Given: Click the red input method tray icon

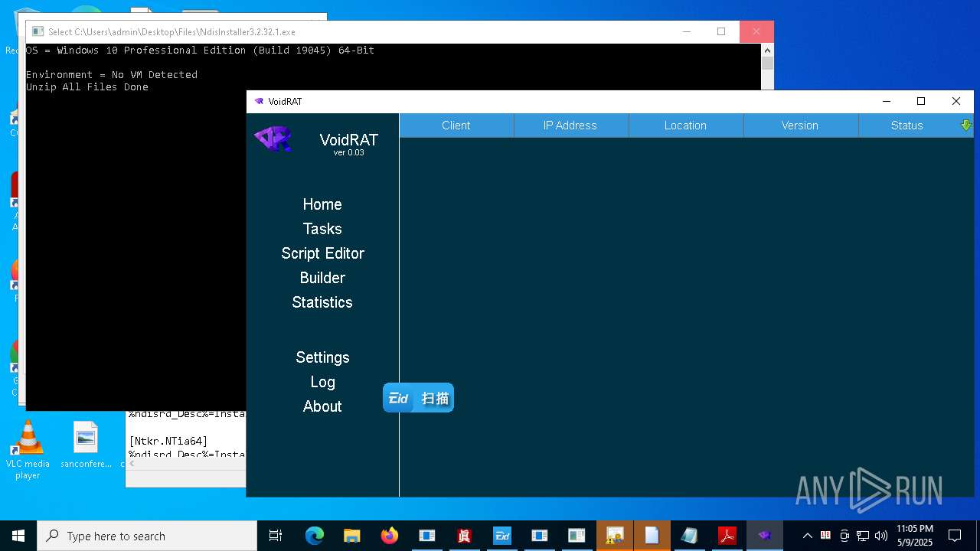Looking at the screenshot, I should (825, 536).
